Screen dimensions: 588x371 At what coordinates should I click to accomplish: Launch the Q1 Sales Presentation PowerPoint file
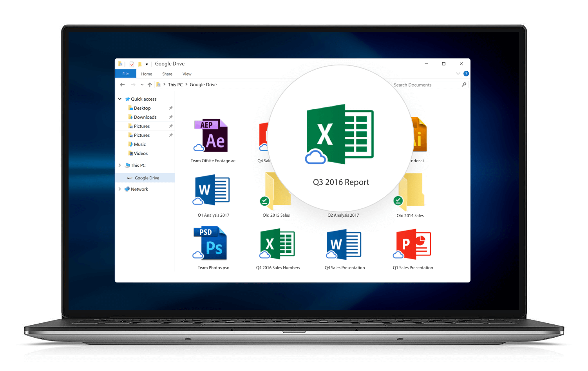click(413, 244)
